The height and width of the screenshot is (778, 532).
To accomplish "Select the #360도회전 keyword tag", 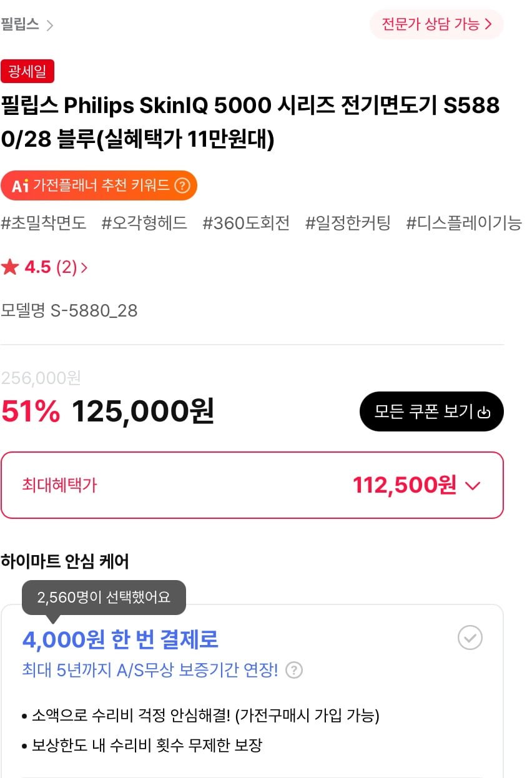I will point(246,224).
